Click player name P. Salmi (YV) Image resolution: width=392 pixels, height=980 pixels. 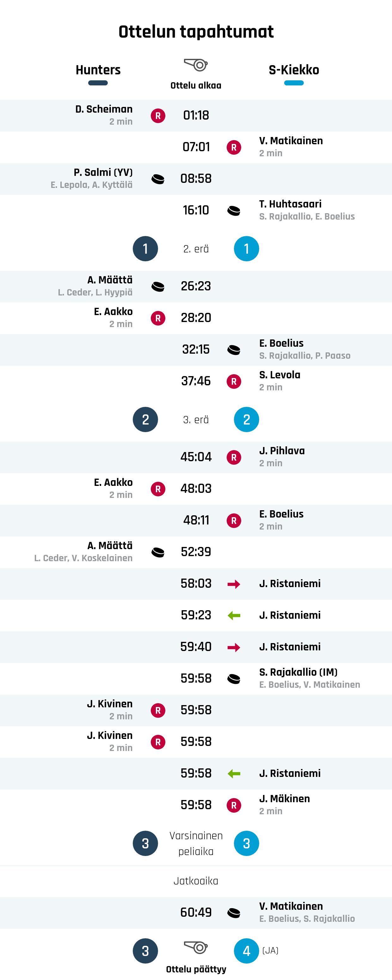pyautogui.click(x=103, y=172)
